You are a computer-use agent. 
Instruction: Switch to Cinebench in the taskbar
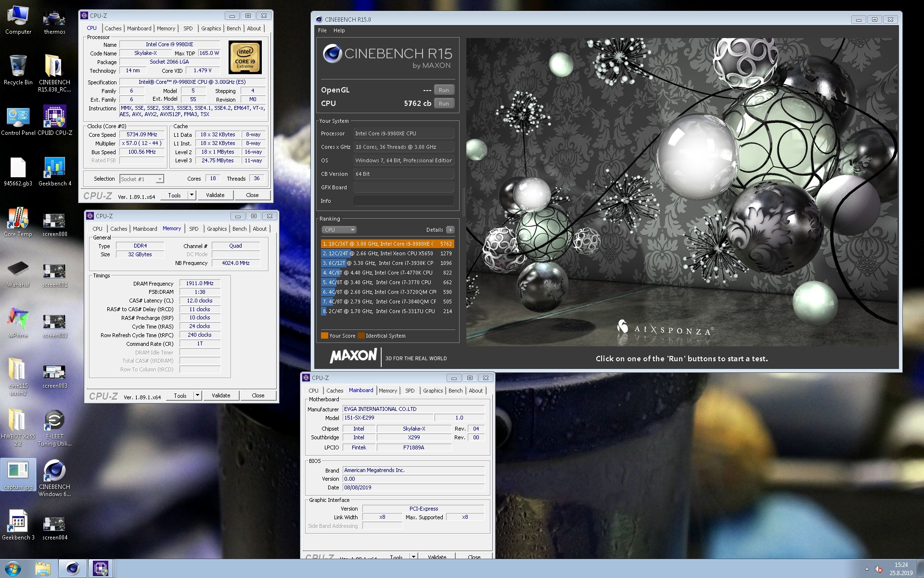click(x=73, y=569)
